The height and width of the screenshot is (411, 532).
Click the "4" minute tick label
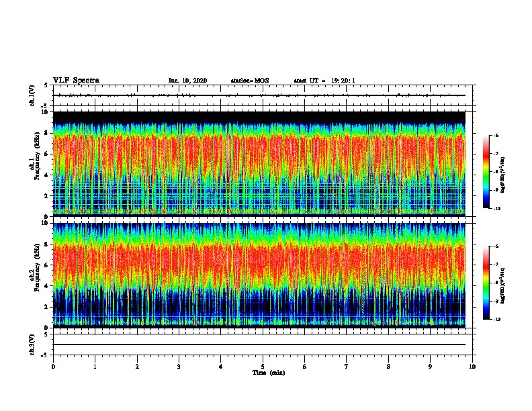pyautogui.click(x=220, y=367)
